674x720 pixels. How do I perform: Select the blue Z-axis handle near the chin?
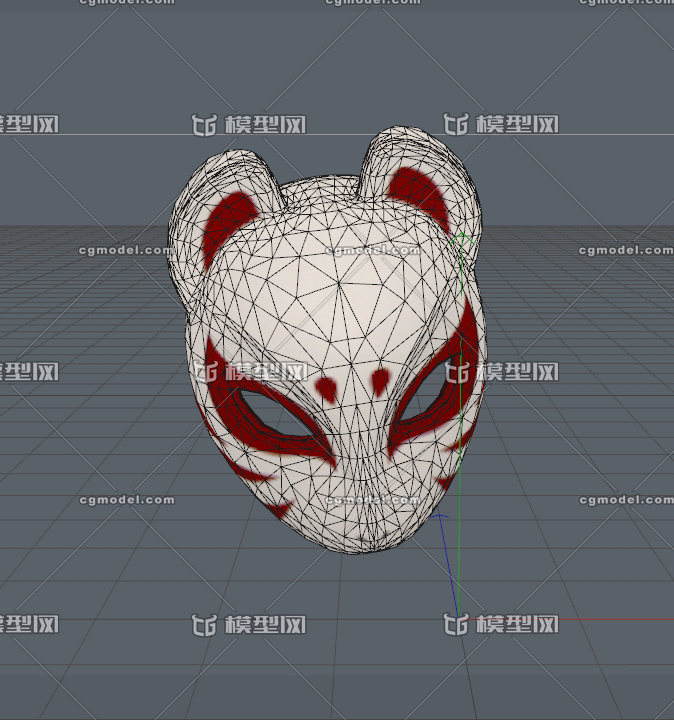pyautogui.click(x=440, y=517)
